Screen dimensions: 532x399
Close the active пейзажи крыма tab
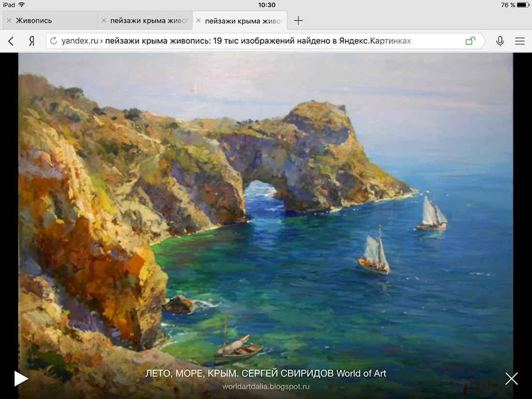coord(198,21)
